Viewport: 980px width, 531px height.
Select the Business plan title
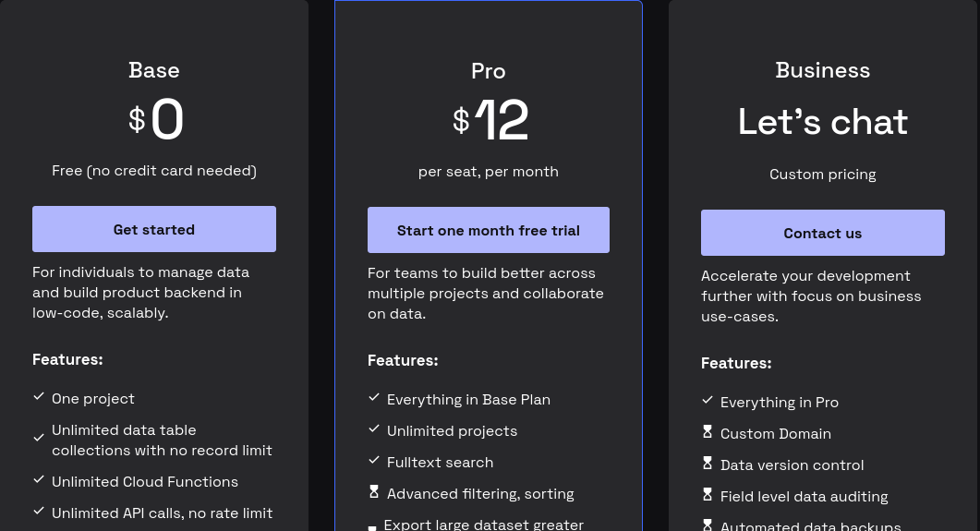(x=822, y=70)
